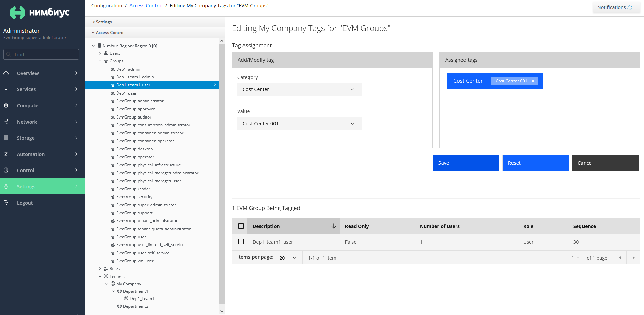Click the Access Control breadcrumb link
The height and width of the screenshot is (315, 644).
pos(146,6)
